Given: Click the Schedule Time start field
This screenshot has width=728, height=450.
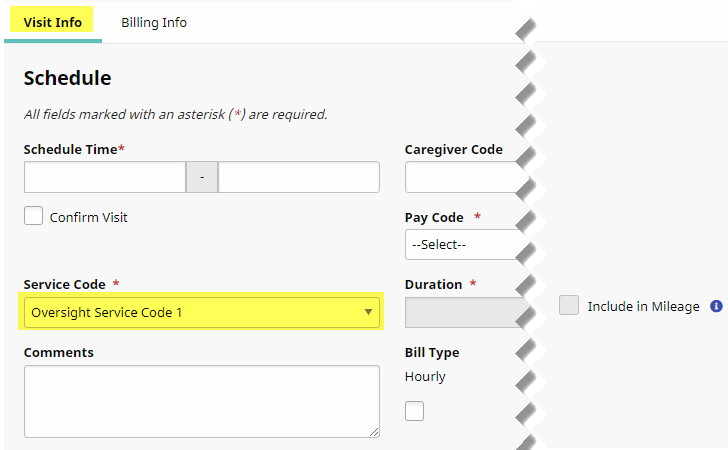Looking at the screenshot, I should [105, 177].
